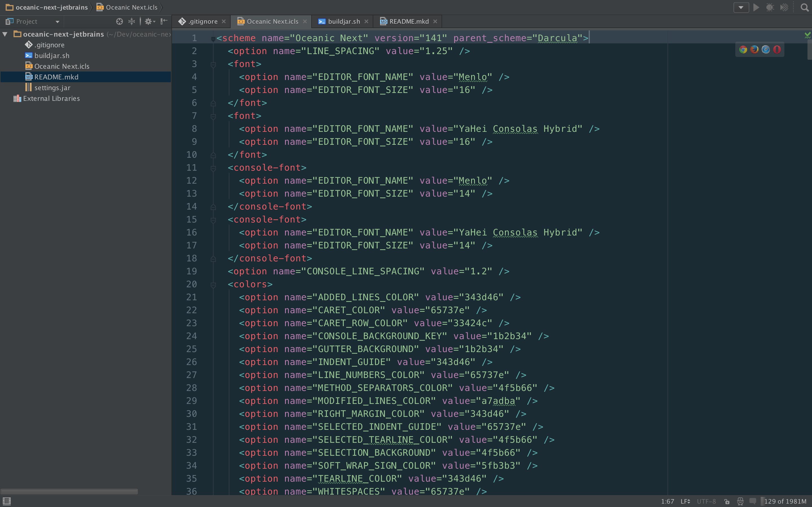The width and height of the screenshot is (812, 507).
Task: Collapse all in Project panel
Action: 132,21
